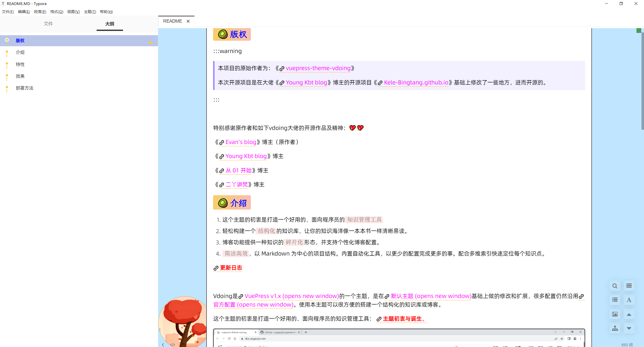Toggle source code mode icon
This screenshot has width=644, height=347.
pos(173,344)
